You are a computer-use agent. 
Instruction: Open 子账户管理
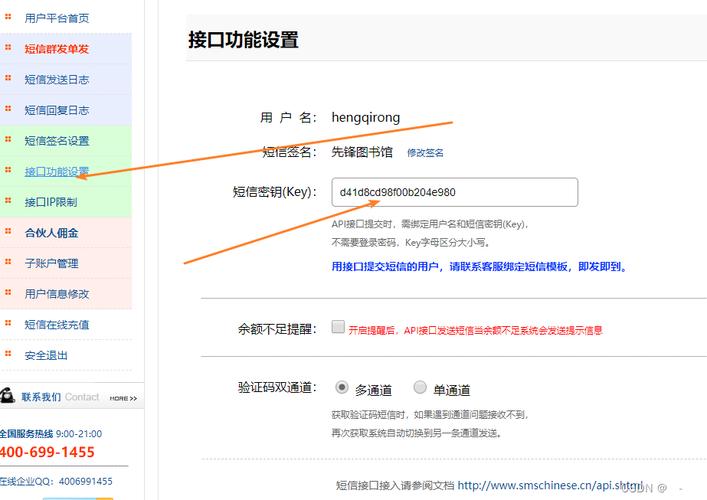click(51, 263)
